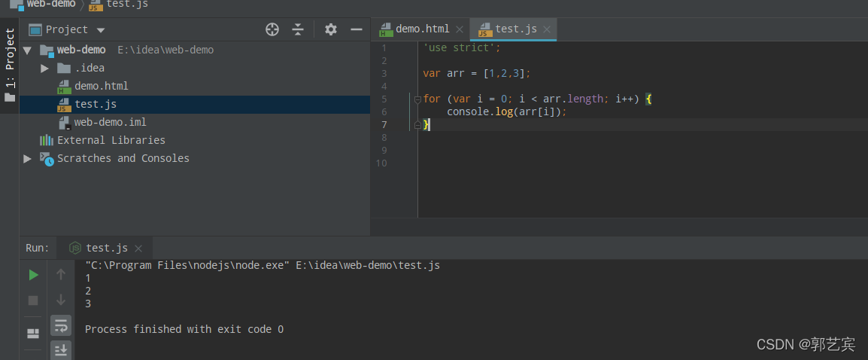Click the Run: panel label
This screenshot has width=868, height=360.
click(38, 248)
